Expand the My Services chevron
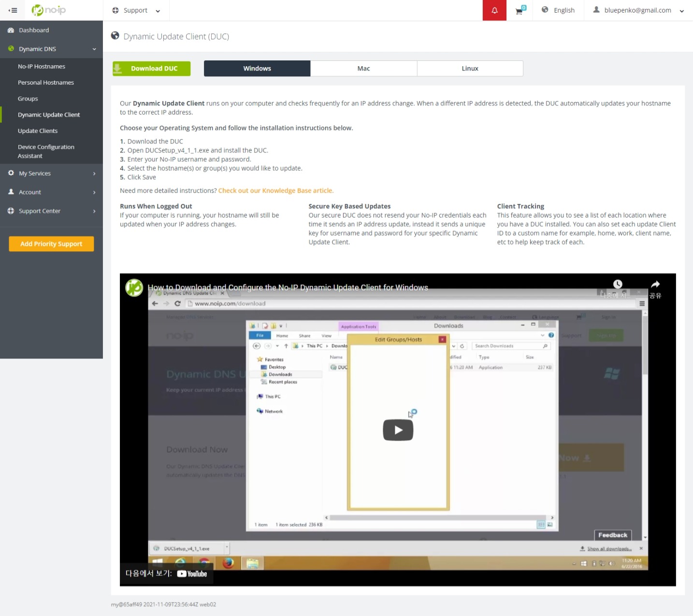The image size is (693, 616). click(94, 173)
